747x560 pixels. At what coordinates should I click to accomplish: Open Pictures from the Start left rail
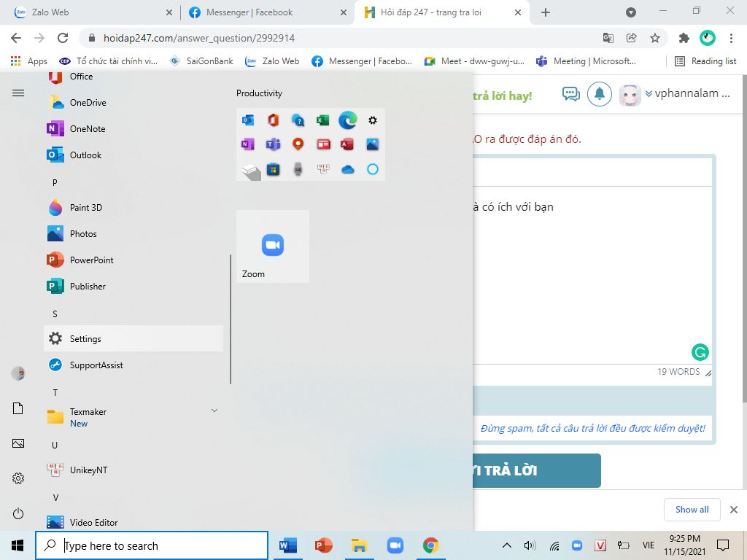coord(18,443)
